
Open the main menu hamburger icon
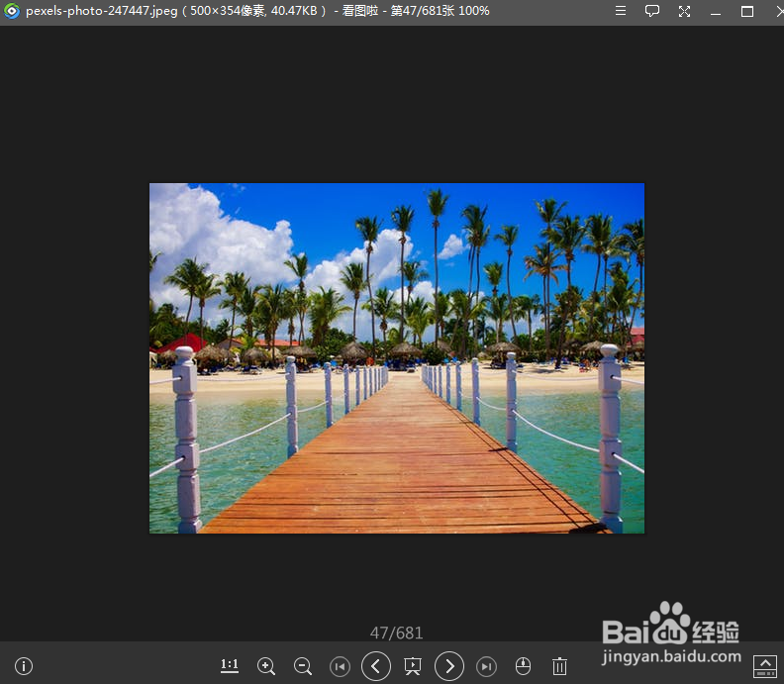621,11
